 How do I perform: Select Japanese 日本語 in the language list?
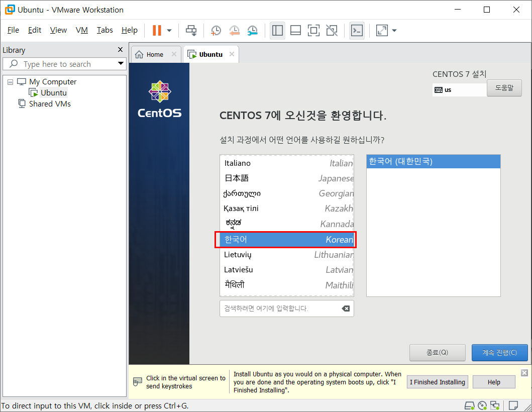[287, 178]
